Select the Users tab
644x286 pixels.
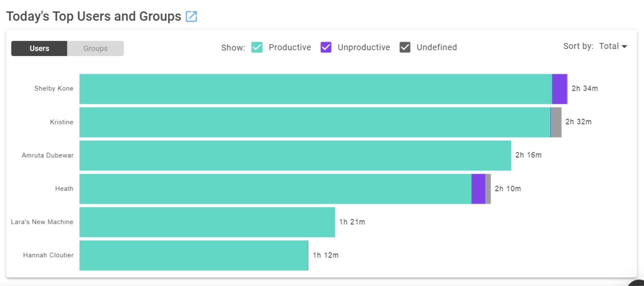click(x=39, y=48)
